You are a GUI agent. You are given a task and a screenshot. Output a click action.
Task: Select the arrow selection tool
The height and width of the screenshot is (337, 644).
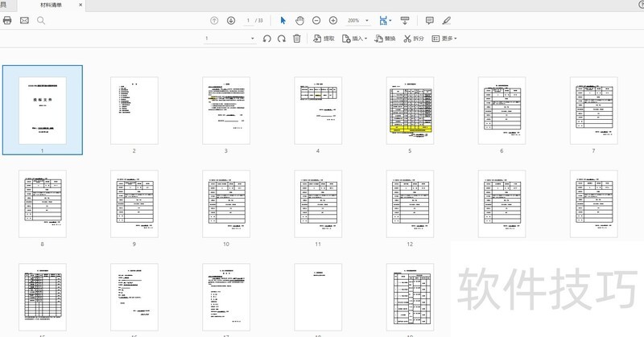283,20
